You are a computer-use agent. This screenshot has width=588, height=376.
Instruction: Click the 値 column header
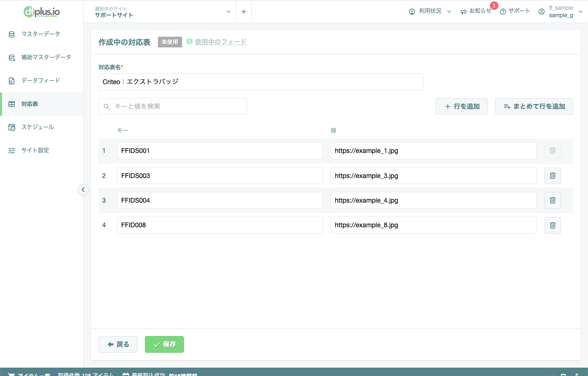coord(333,131)
